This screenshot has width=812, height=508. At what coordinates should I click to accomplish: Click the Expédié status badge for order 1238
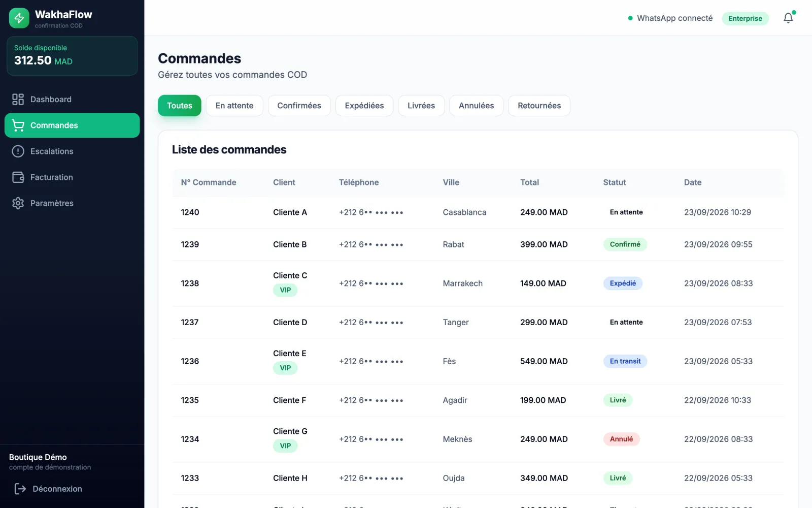(x=623, y=283)
